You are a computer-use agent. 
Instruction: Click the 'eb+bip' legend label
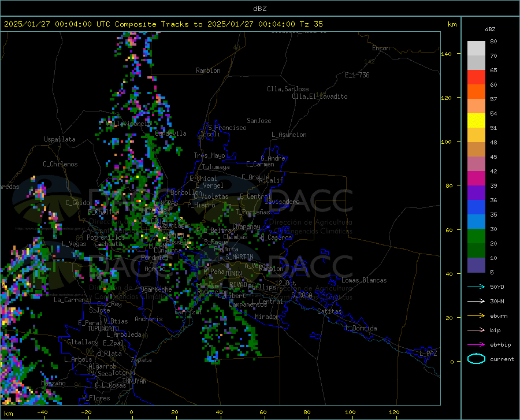pyautogui.click(x=500, y=345)
